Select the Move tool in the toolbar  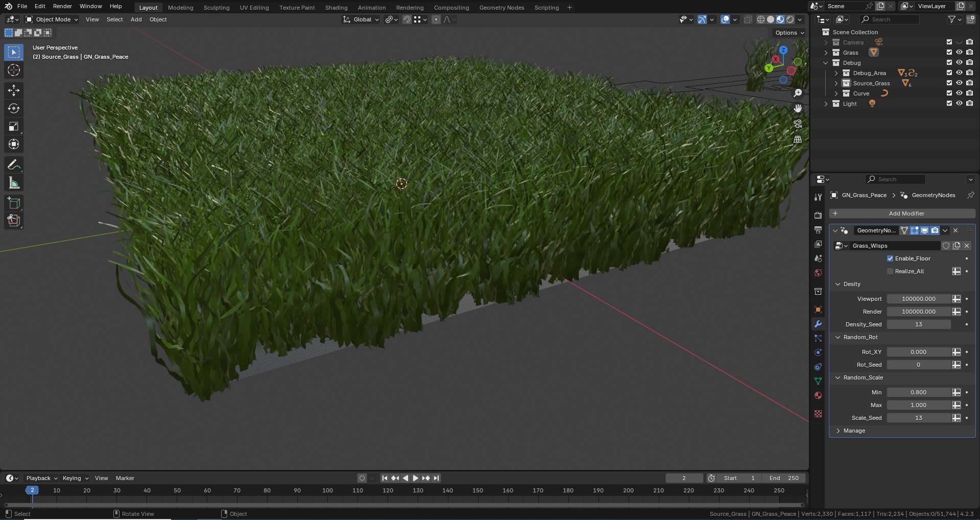[13, 90]
